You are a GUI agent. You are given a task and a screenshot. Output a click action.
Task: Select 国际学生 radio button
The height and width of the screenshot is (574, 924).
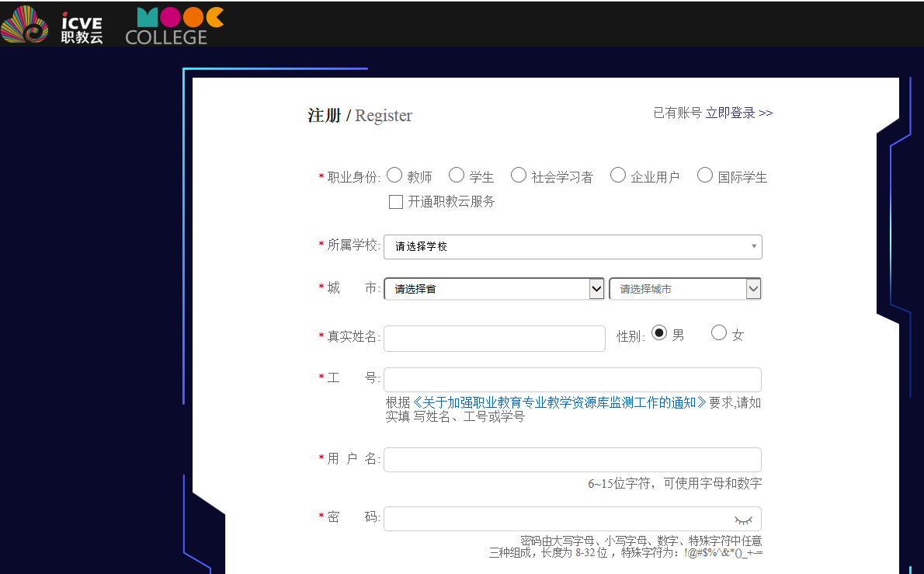tap(705, 175)
